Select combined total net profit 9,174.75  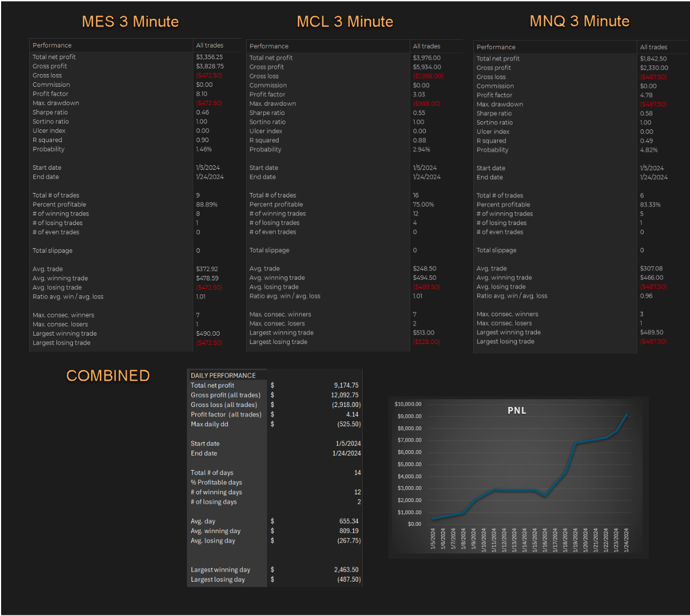tap(346, 385)
